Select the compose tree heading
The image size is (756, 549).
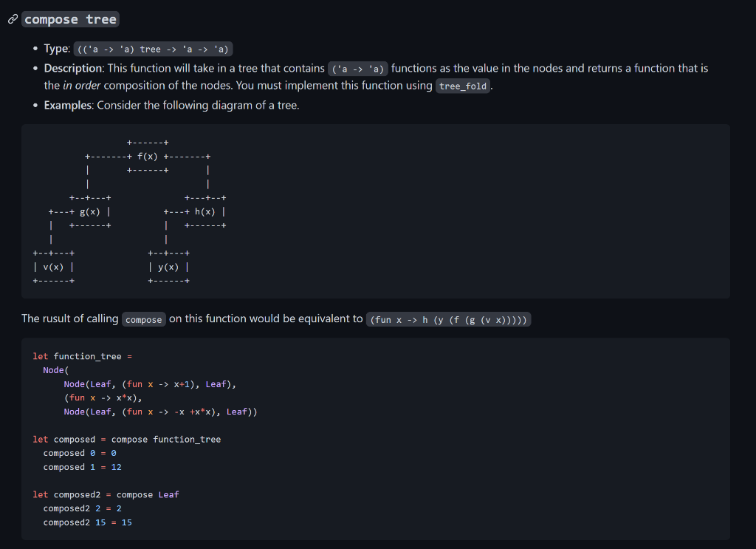(x=70, y=19)
